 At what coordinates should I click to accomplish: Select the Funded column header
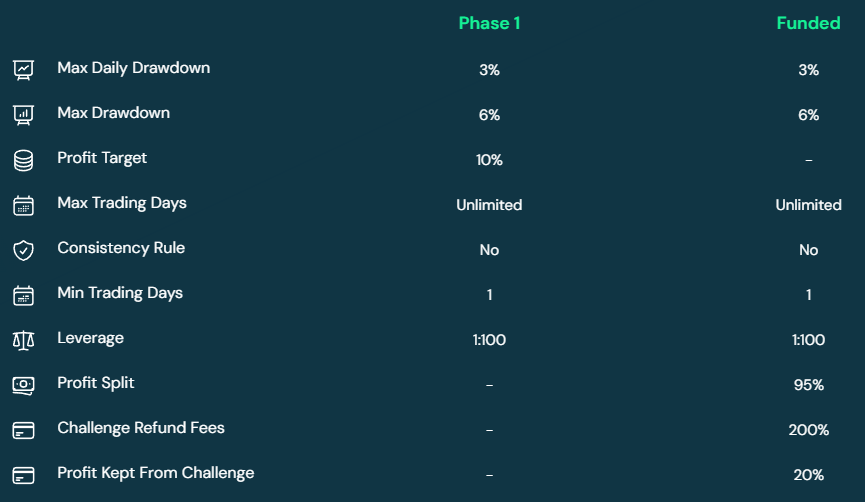click(808, 23)
